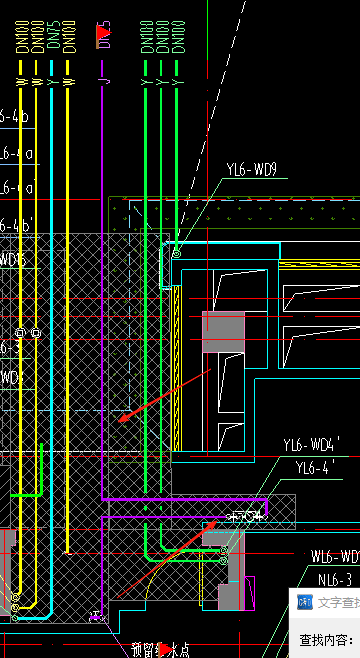Select the red flag marker on 预留给水点 text
This screenshot has height=658, width=360.
(x=166, y=650)
